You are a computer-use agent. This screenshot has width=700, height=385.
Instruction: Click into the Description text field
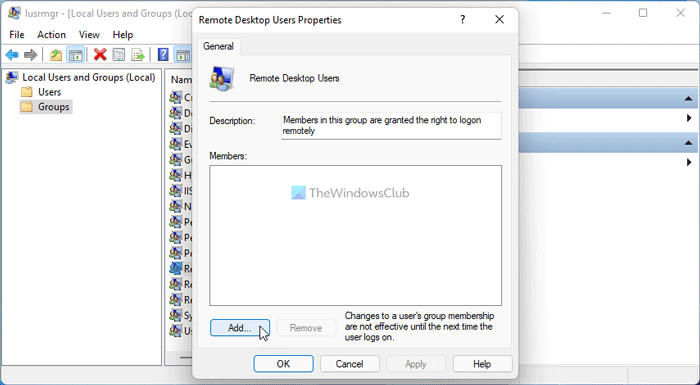pyautogui.click(x=391, y=126)
